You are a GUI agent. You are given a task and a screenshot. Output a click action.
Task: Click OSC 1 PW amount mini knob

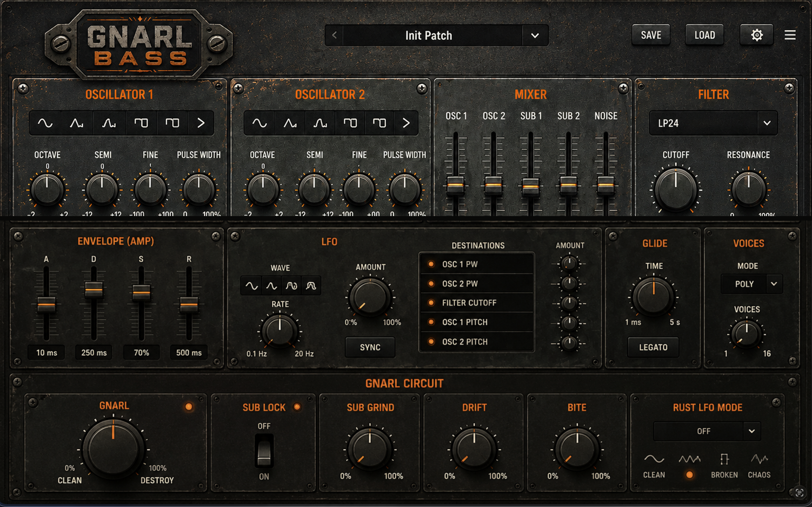[569, 263]
